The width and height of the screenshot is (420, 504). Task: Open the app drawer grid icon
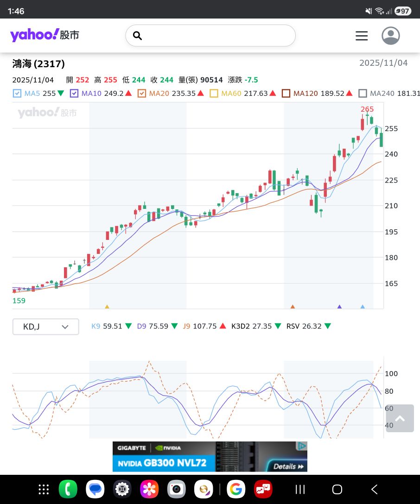(44, 489)
